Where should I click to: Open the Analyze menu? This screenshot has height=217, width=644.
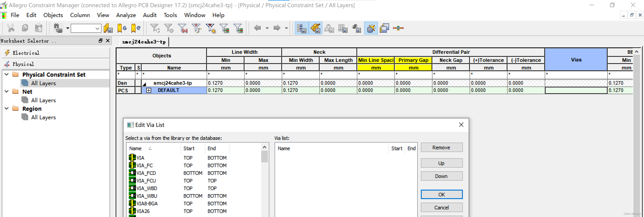tap(126, 15)
